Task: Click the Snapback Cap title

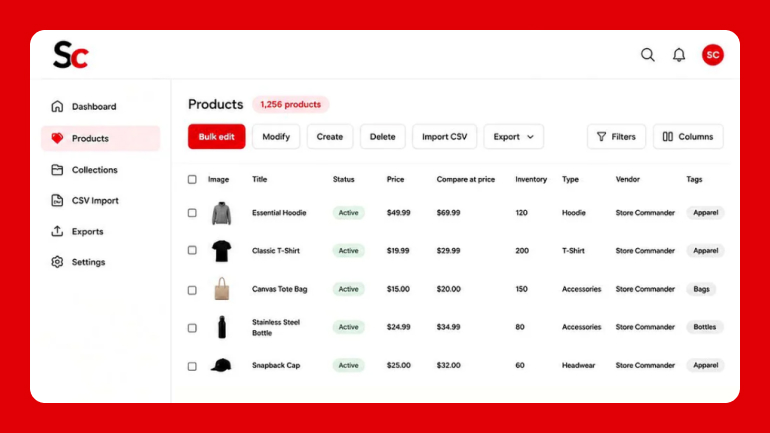Action: pos(276,365)
